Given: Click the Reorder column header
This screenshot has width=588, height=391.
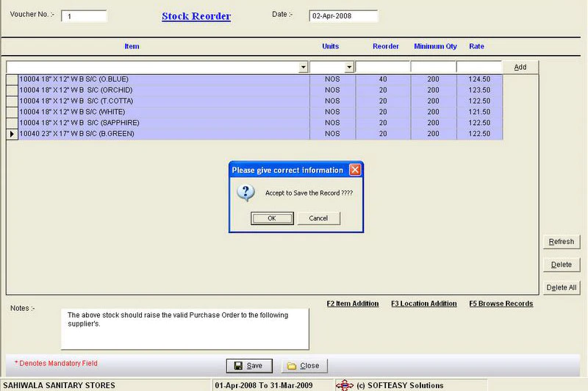Looking at the screenshot, I should click(x=385, y=46).
